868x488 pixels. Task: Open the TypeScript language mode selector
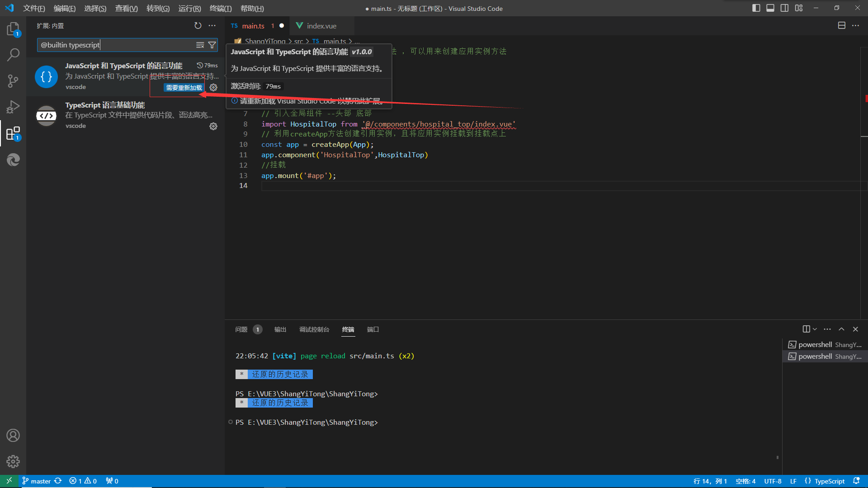coord(829,481)
